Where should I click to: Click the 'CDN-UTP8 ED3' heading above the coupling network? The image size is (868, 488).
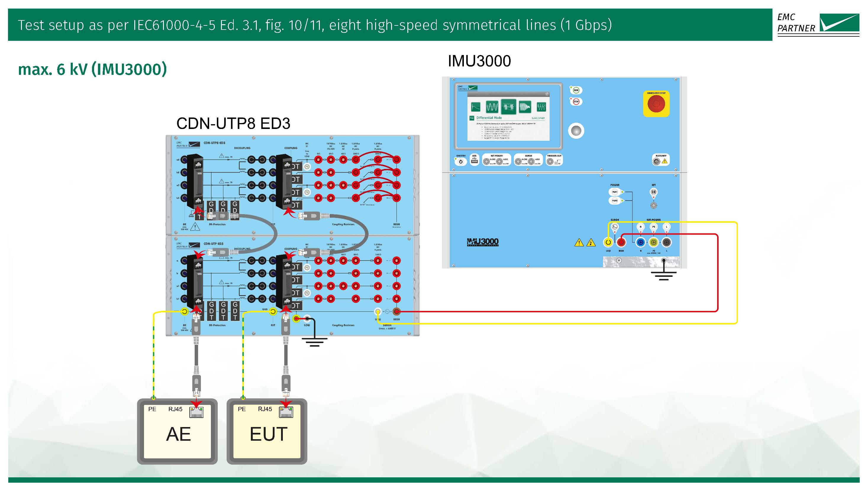pyautogui.click(x=233, y=124)
